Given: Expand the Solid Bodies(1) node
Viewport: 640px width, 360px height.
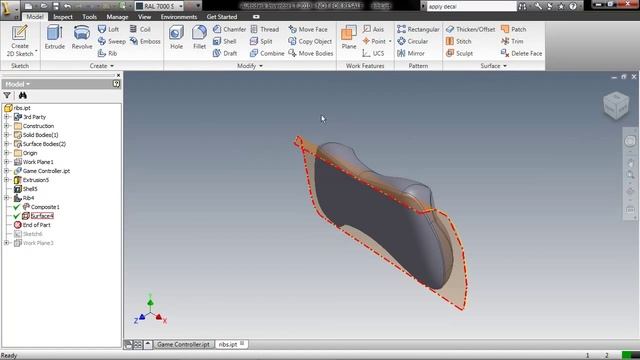Looking at the screenshot, I should coord(7,135).
